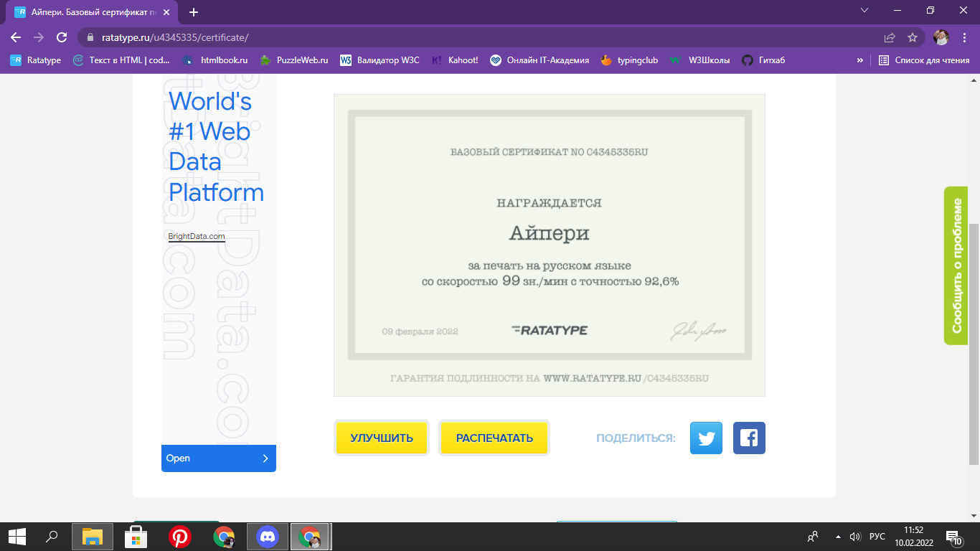
Task: Show more bookmarks with the chevron
Action: pos(859,60)
